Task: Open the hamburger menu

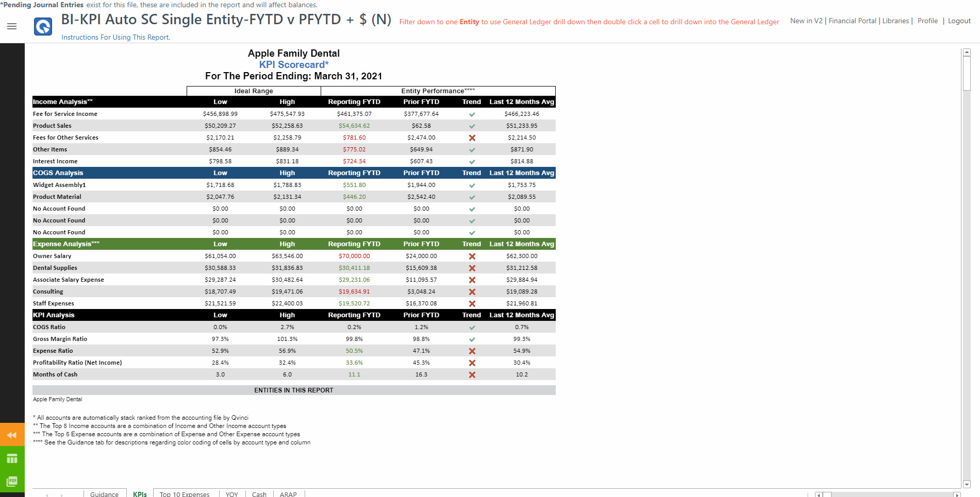Action: point(12,26)
